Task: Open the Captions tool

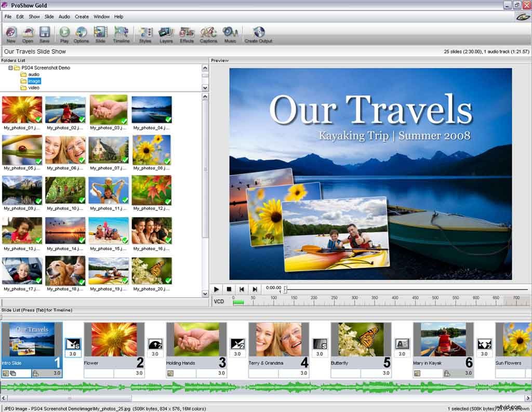Action: tap(208, 34)
